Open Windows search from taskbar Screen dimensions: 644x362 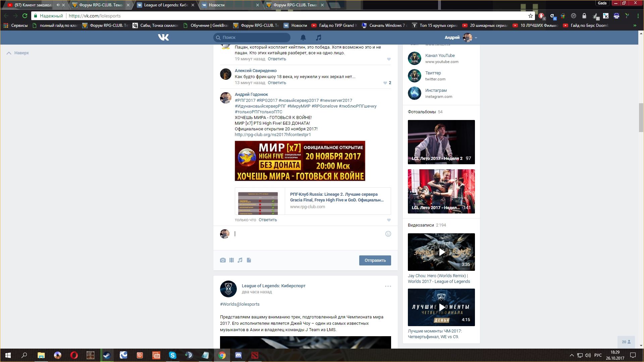[24, 355]
